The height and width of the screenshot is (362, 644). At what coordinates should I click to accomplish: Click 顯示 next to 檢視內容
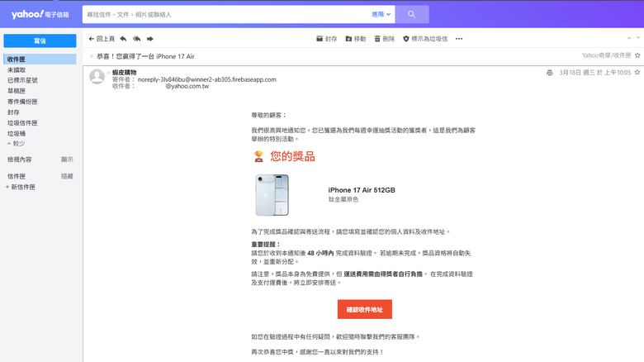tap(67, 160)
